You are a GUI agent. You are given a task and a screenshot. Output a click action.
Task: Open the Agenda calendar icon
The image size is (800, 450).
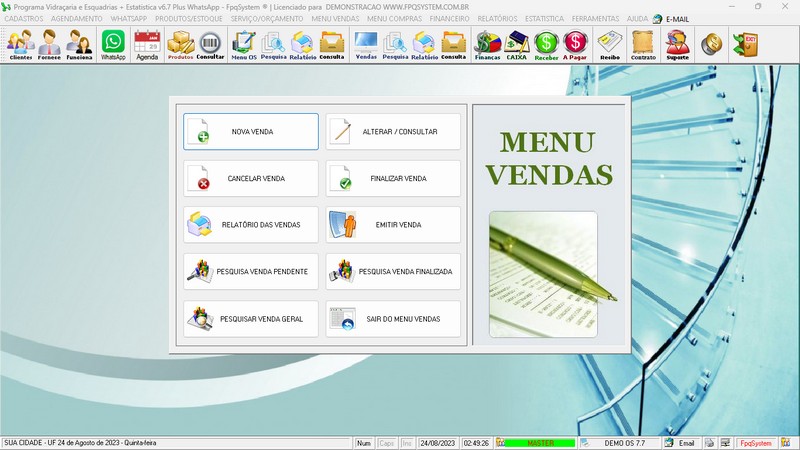(147, 45)
